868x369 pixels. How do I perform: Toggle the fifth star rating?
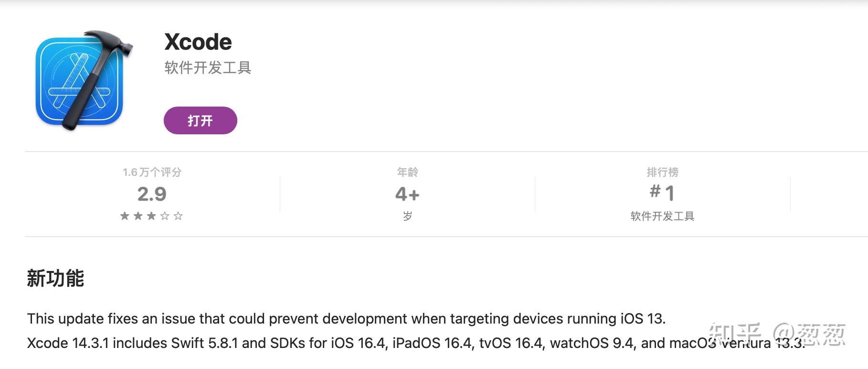179,216
